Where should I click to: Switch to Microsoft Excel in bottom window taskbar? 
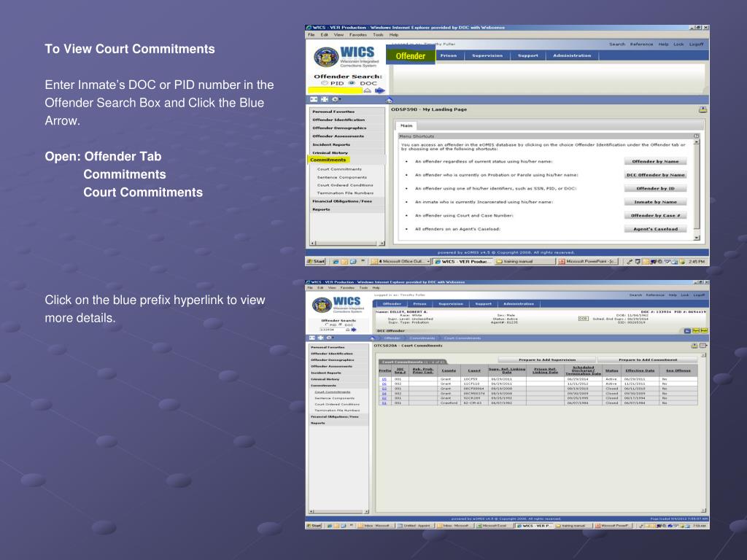coord(494,526)
